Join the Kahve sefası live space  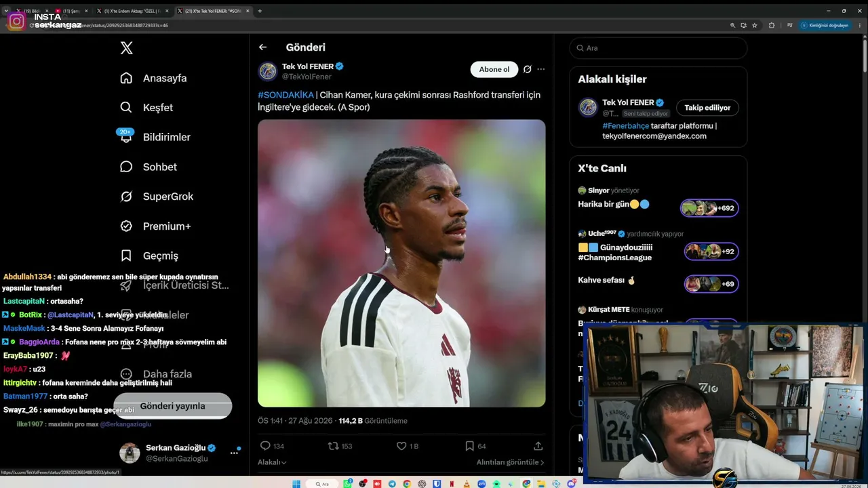(x=711, y=283)
